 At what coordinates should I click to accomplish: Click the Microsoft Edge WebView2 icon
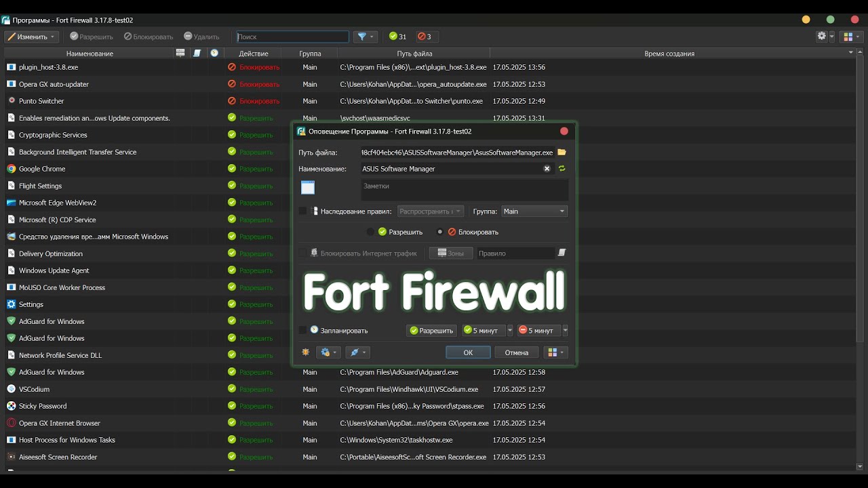(x=11, y=203)
